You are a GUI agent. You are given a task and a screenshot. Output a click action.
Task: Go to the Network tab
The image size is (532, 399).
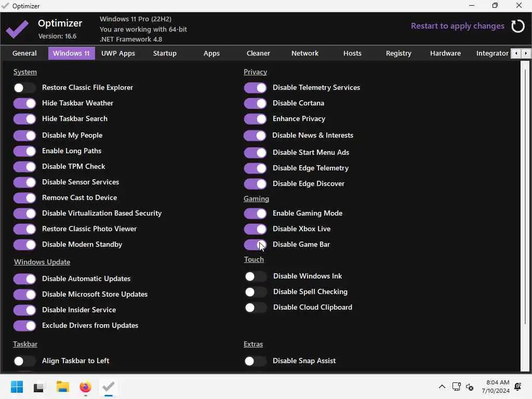click(x=305, y=54)
